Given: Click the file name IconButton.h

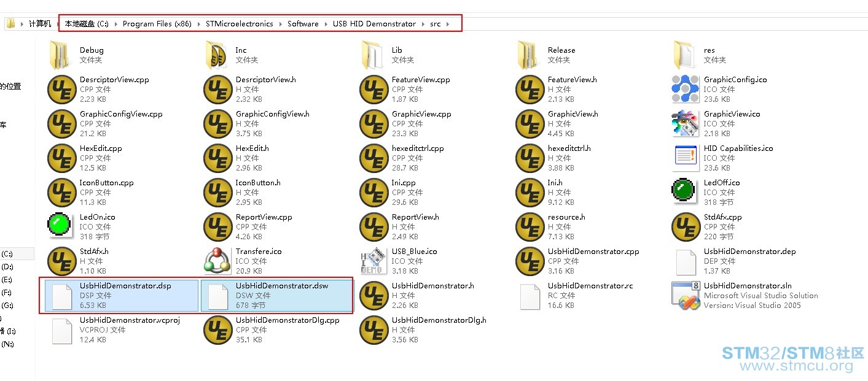Looking at the screenshot, I should tap(258, 183).
